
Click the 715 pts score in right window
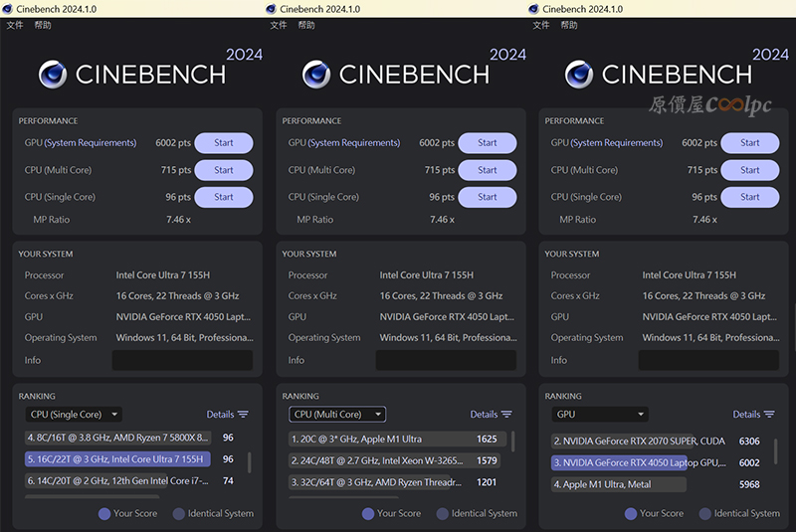click(x=702, y=170)
